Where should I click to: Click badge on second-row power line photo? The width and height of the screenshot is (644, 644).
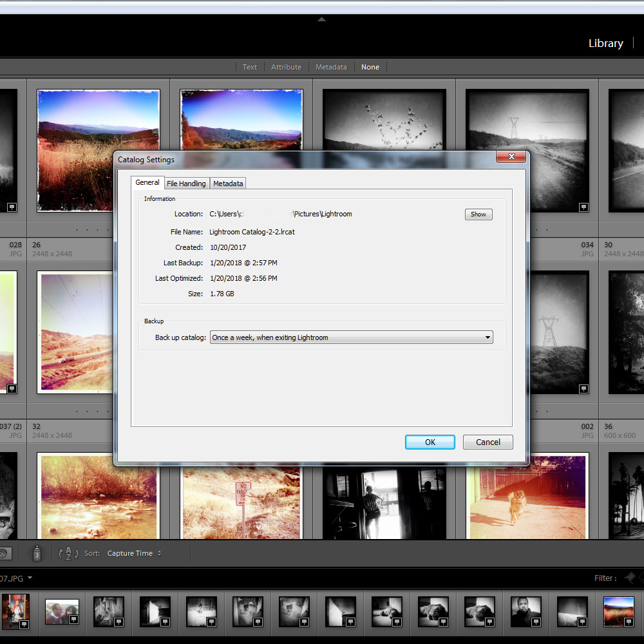(x=583, y=388)
